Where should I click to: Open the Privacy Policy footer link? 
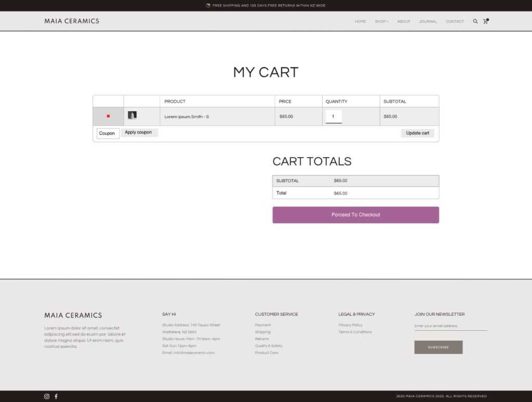coord(350,325)
